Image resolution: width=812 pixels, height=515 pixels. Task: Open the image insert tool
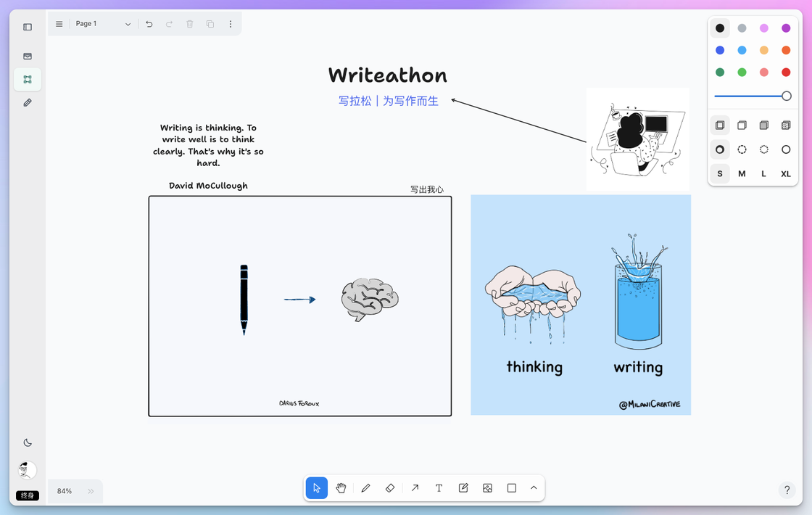pyautogui.click(x=487, y=488)
